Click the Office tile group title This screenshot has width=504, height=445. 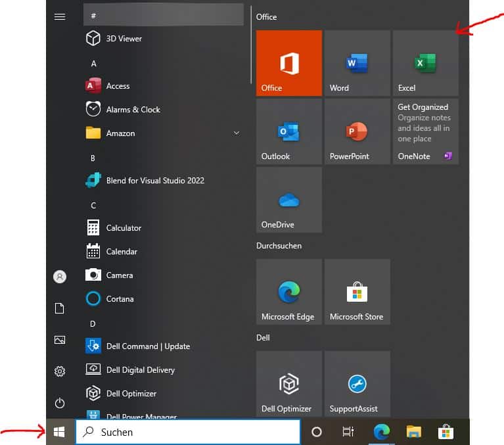[266, 16]
